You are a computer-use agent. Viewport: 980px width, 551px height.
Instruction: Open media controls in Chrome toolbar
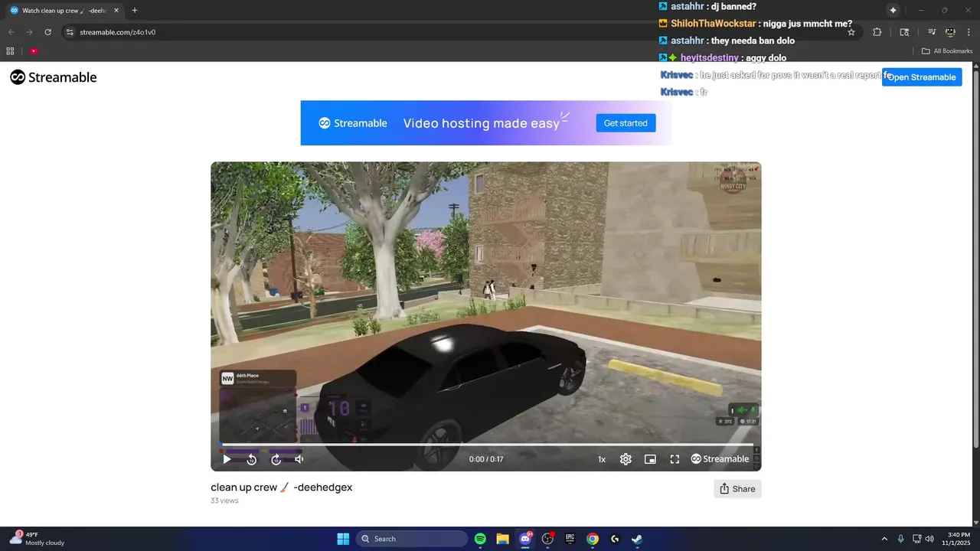(932, 32)
